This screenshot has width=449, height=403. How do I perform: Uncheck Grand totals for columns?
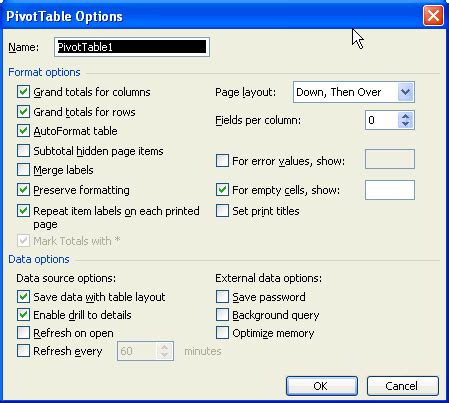23,92
